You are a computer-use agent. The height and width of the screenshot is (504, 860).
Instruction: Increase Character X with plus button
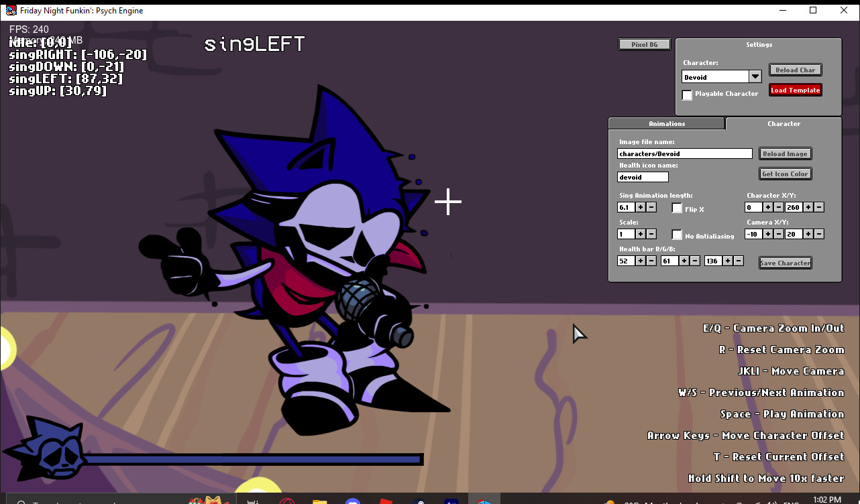tap(768, 207)
